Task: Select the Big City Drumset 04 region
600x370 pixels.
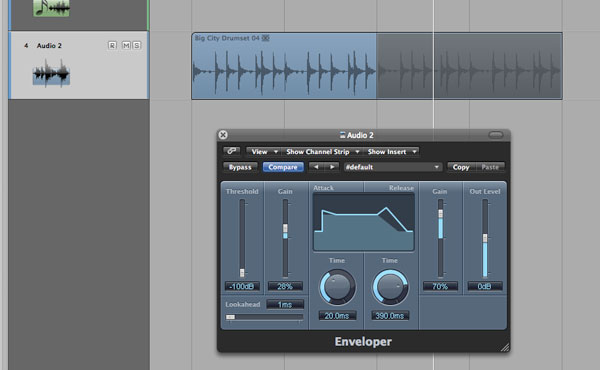Action: [377, 66]
